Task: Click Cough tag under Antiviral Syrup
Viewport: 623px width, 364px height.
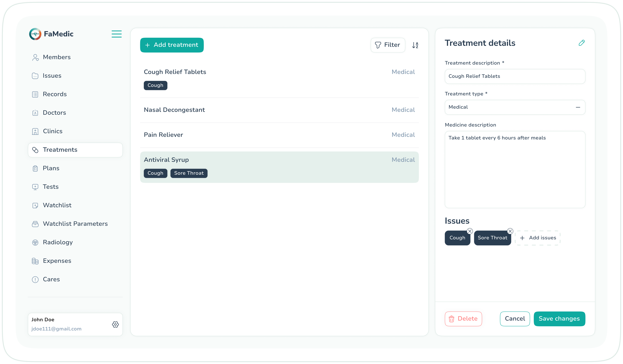Action: pyautogui.click(x=155, y=173)
